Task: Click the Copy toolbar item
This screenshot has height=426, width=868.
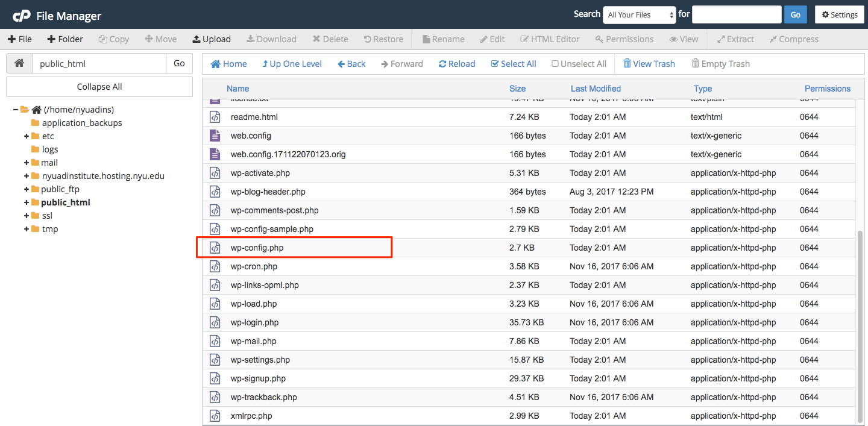Action: [114, 39]
